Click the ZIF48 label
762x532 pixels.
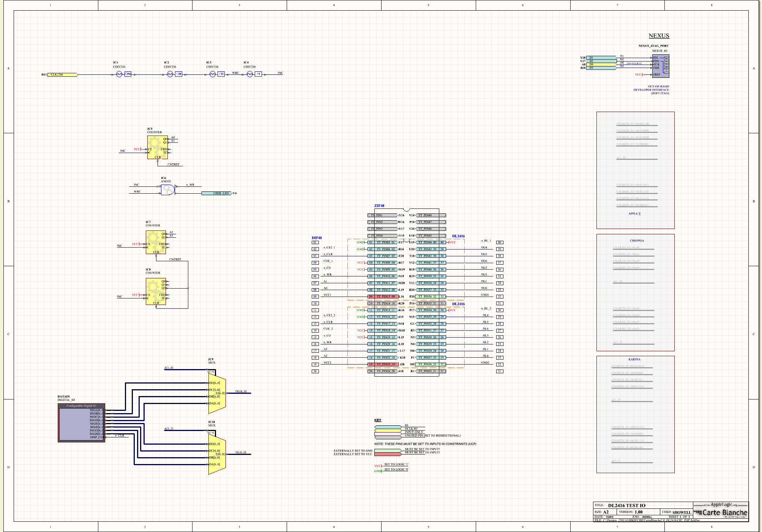point(379,206)
